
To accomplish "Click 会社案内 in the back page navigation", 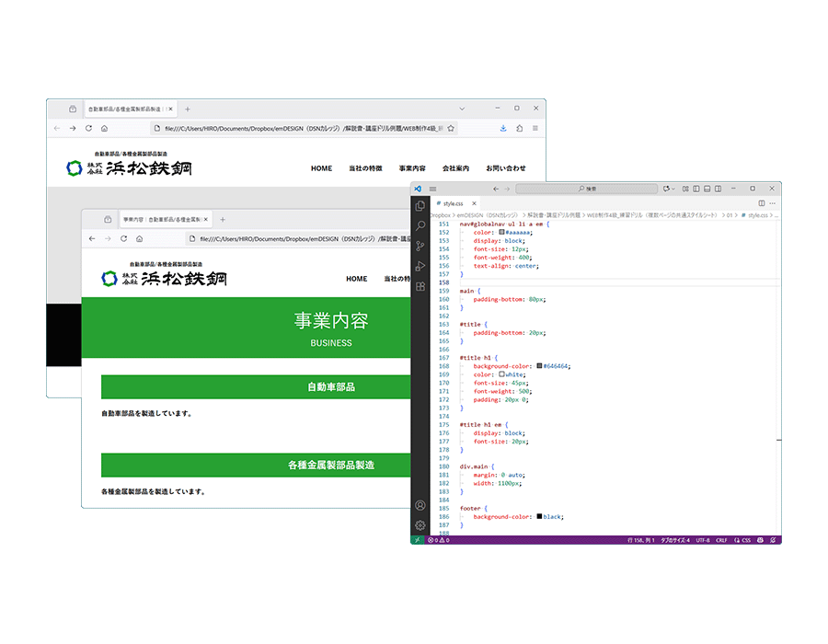I will [455, 168].
